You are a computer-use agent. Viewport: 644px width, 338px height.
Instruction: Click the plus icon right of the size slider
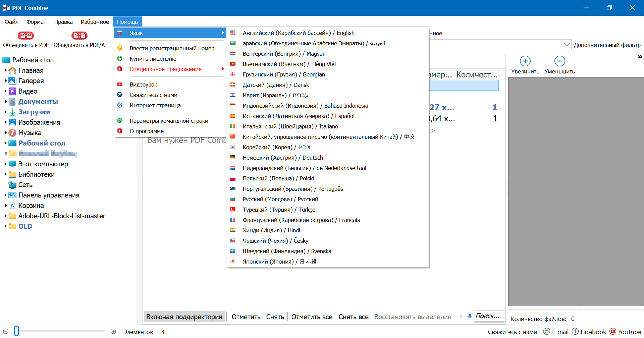113,331
